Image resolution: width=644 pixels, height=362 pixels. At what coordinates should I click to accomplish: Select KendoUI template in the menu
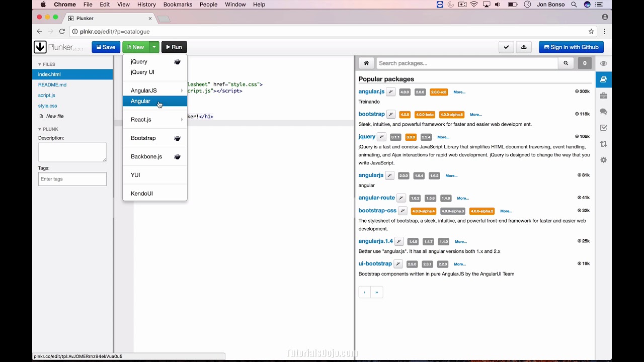(155, 194)
